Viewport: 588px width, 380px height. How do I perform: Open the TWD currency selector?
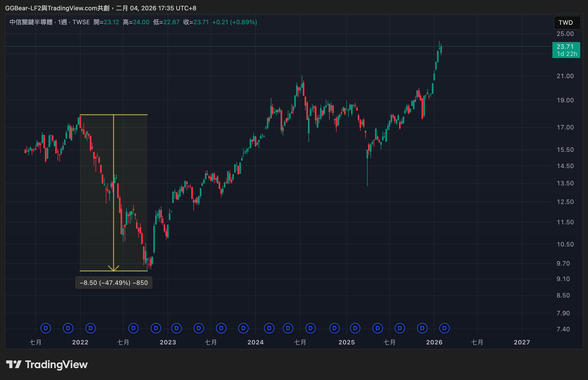pyautogui.click(x=567, y=23)
